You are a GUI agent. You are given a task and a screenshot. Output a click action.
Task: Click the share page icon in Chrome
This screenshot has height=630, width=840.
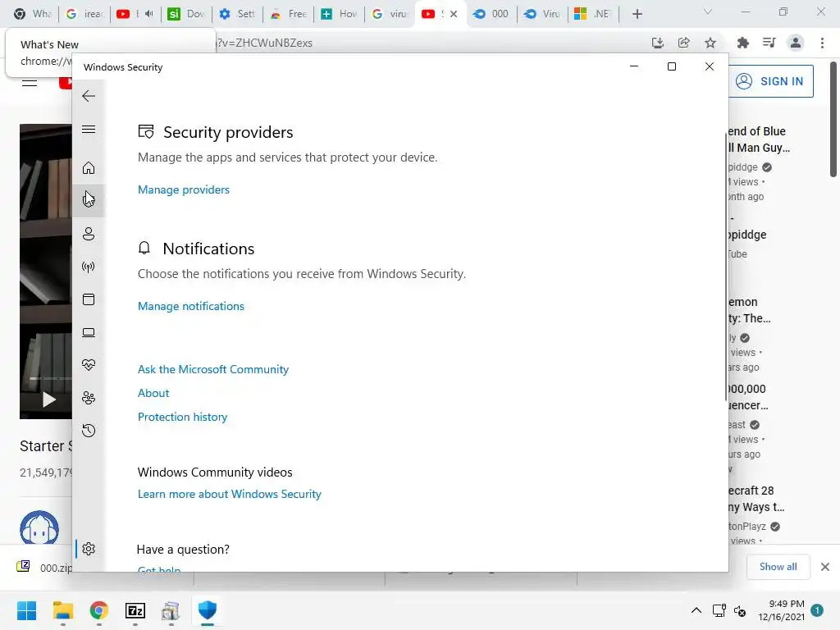683,43
